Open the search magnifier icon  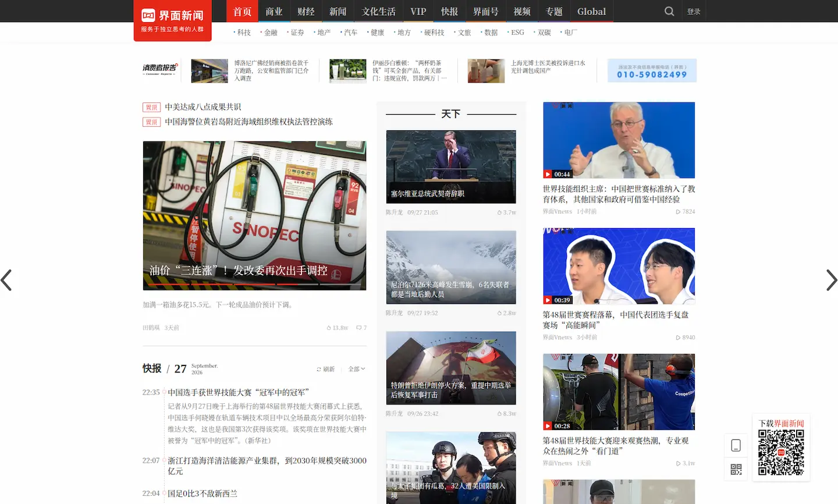click(x=669, y=11)
